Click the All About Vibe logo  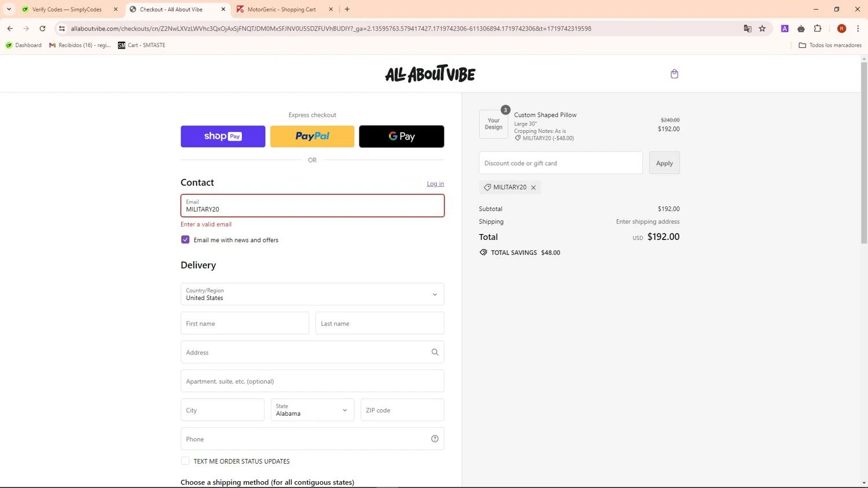(x=430, y=73)
